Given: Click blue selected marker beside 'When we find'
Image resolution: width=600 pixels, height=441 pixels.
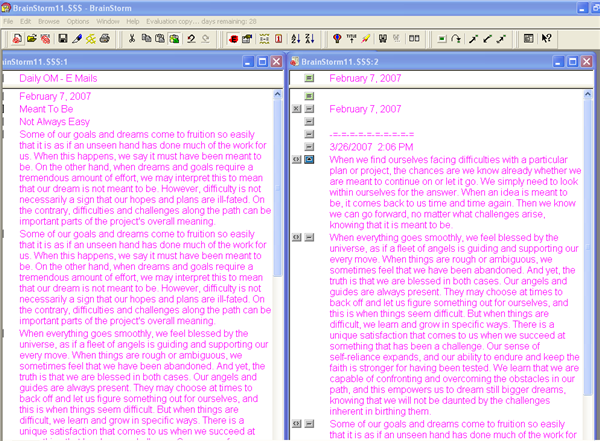Looking at the screenshot, I should click(x=309, y=159).
